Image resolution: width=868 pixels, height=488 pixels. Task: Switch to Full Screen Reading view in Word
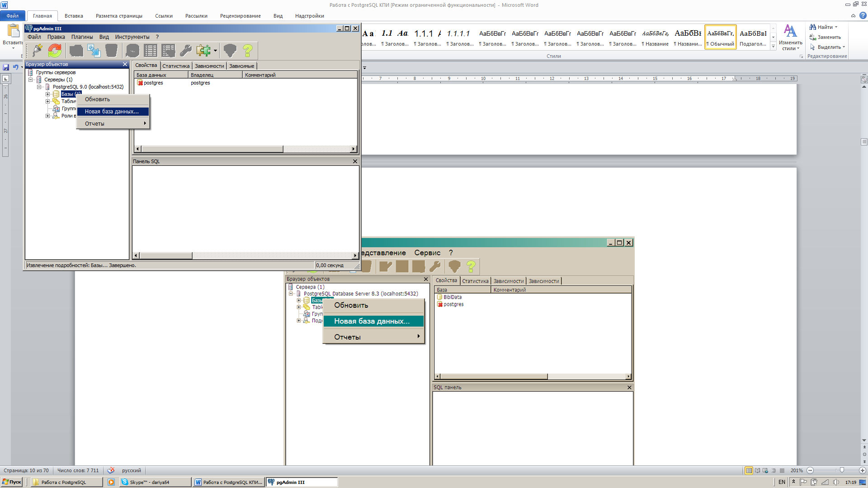[757, 470]
